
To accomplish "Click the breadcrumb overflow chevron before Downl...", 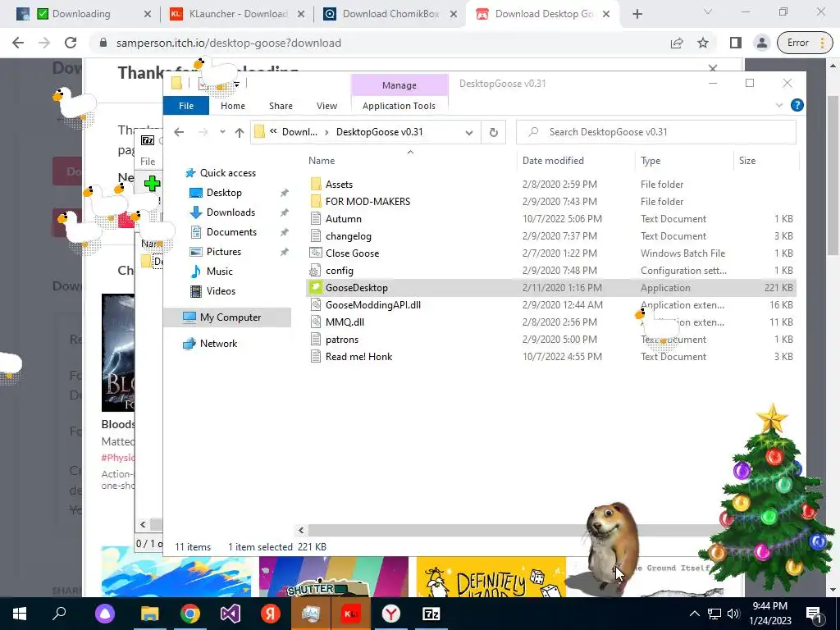I will click(x=273, y=131).
